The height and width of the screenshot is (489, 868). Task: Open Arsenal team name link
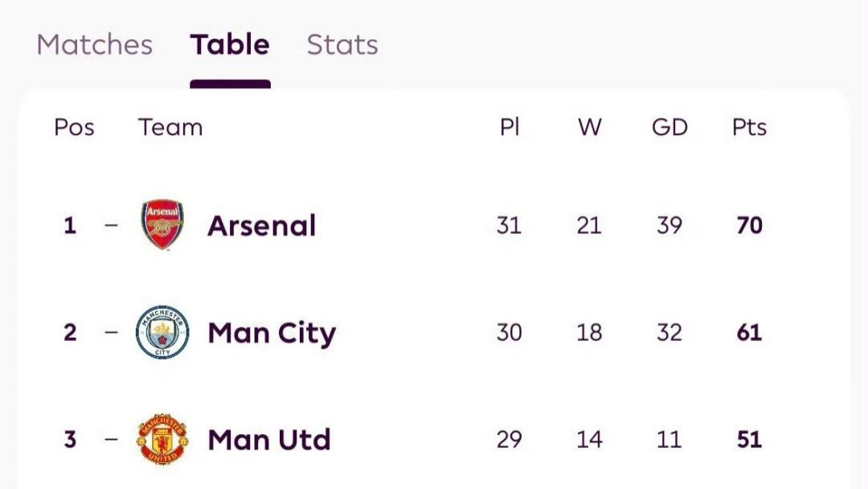[261, 226]
